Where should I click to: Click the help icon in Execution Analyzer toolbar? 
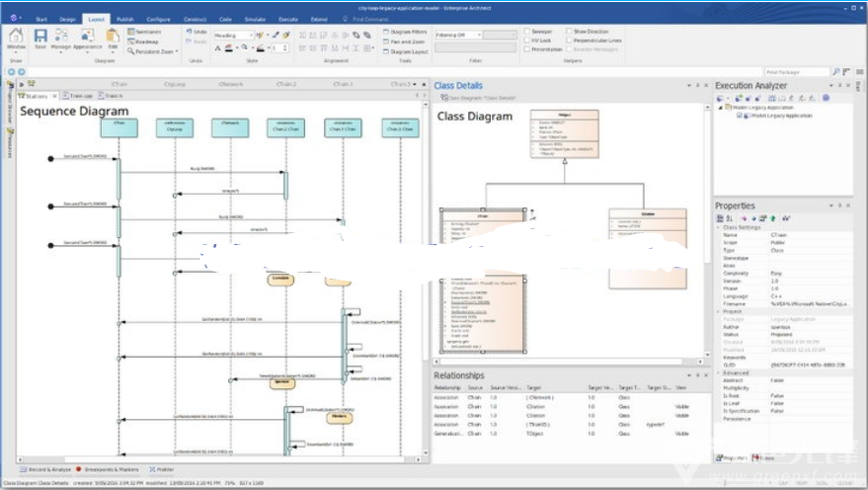(x=826, y=98)
